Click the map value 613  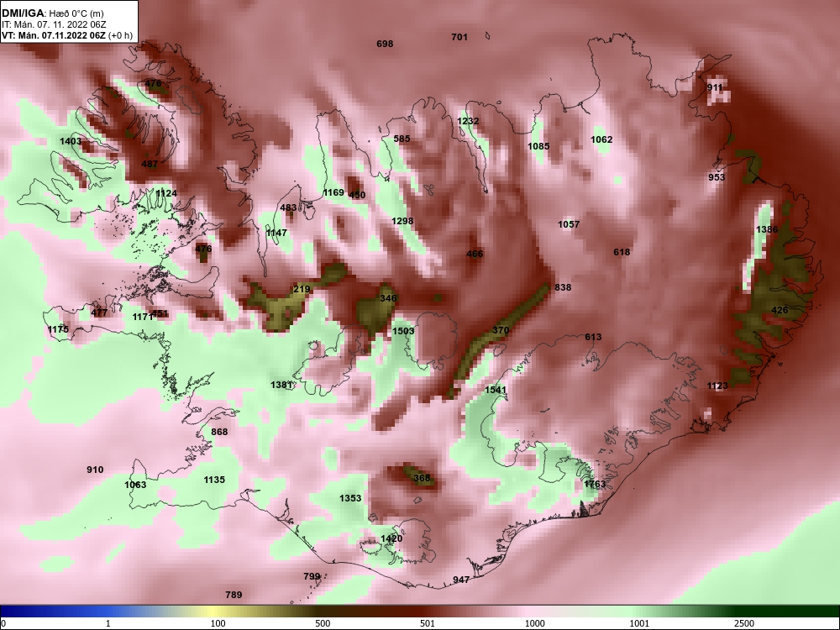(x=593, y=337)
